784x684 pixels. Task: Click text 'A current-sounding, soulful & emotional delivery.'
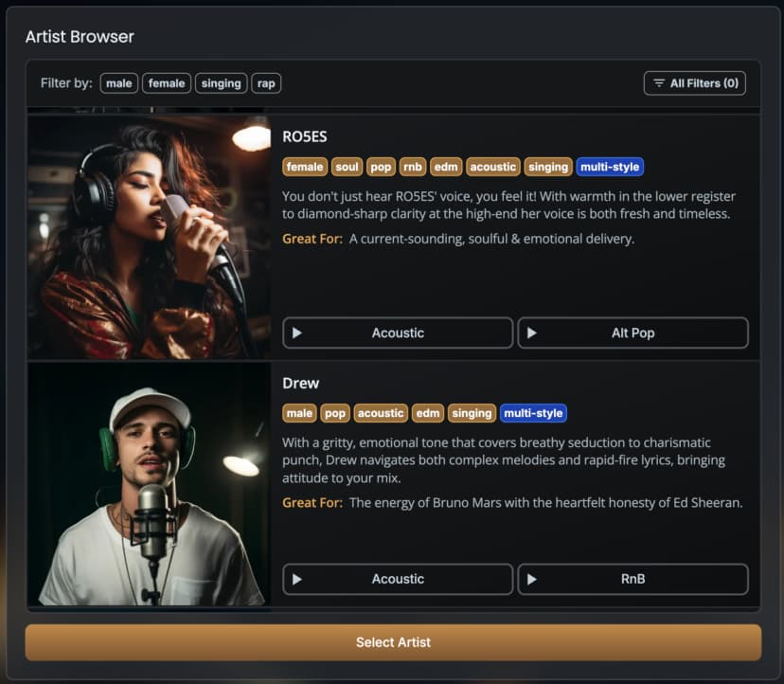[492, 239]
